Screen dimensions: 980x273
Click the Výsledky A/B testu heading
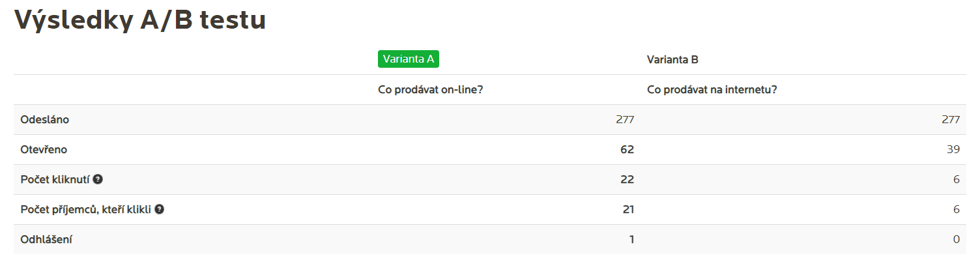[x=140, y=20]
